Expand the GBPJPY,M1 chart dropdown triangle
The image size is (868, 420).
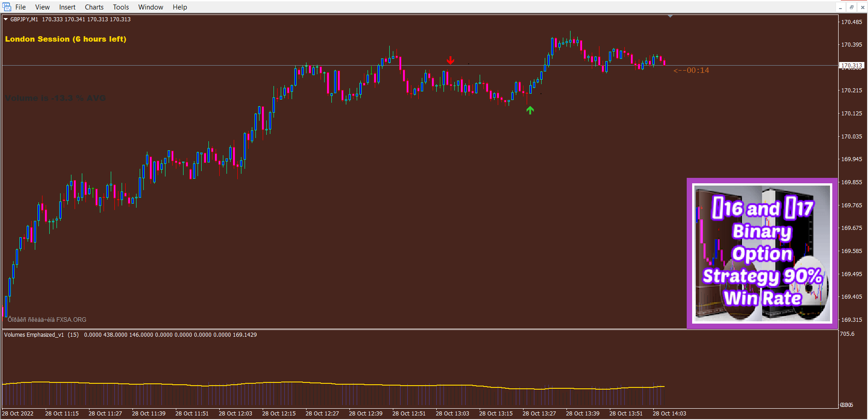coord(5,19)
